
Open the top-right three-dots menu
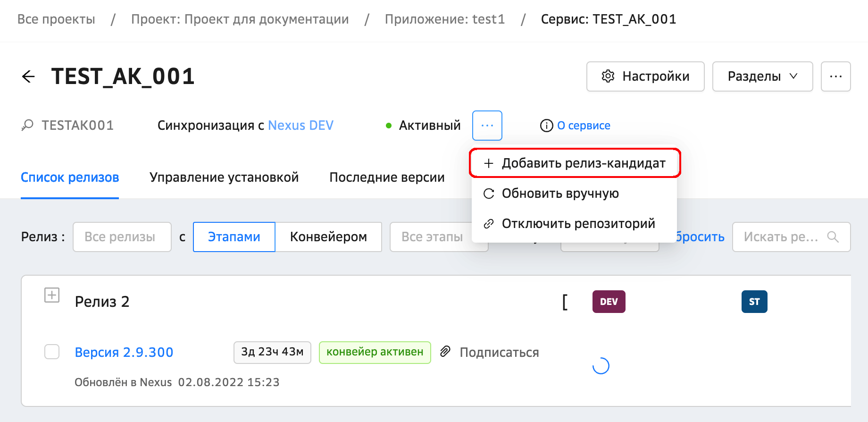[x=835, y=76]
